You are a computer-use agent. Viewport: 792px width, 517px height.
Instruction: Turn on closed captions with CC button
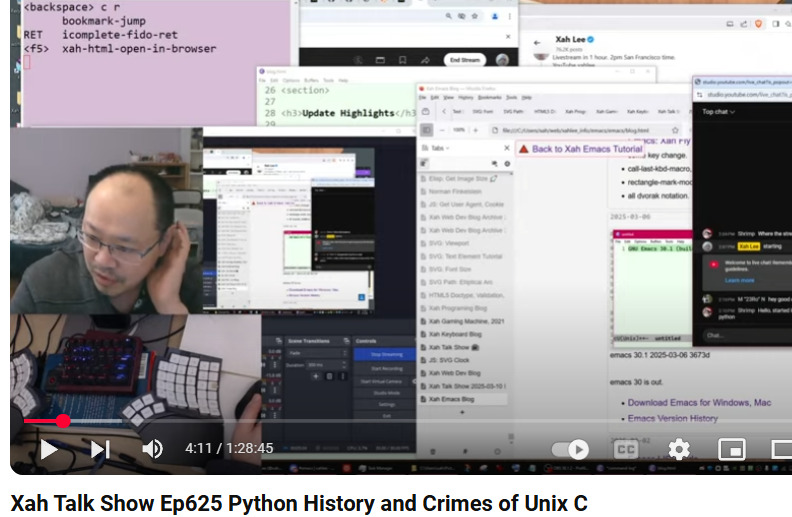pos(626,449)
